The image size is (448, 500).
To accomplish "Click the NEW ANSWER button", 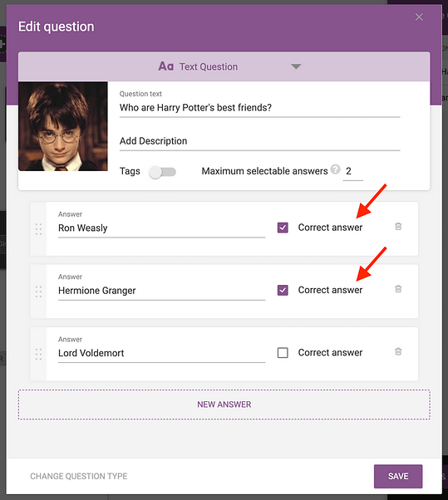I will 224,404.
